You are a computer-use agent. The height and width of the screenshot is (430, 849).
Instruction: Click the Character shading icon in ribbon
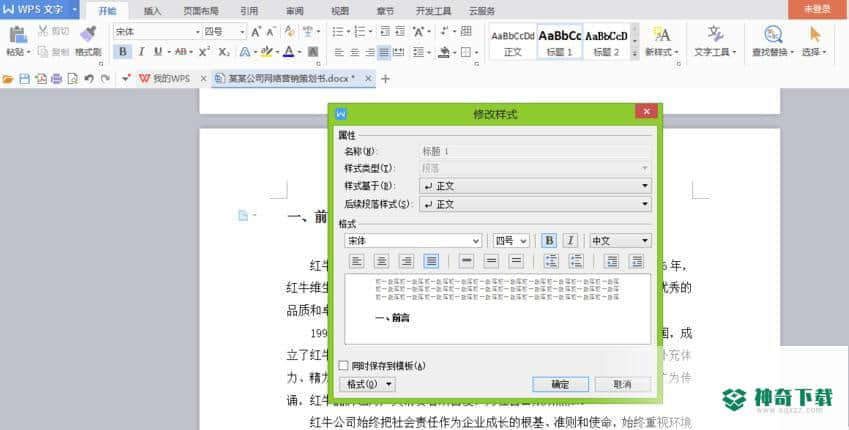313,52
